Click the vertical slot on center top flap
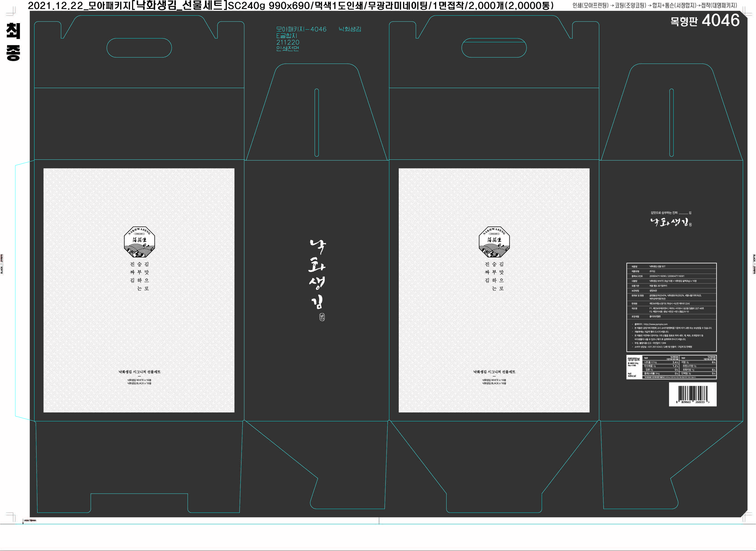This screenshot has height=551, width=756. [x=316, y=122]
